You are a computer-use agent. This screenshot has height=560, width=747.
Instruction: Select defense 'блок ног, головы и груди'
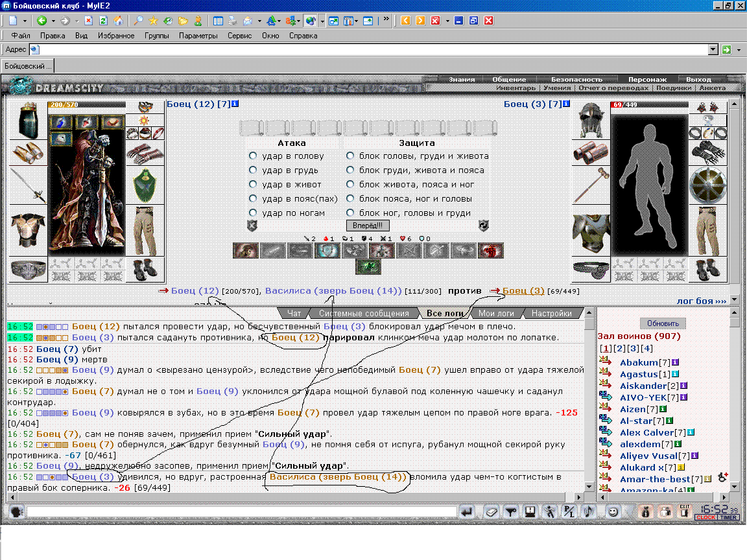click(350, 213)
